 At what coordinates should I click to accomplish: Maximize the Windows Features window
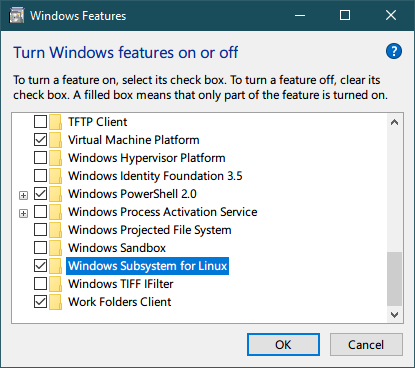click(345, 15)
